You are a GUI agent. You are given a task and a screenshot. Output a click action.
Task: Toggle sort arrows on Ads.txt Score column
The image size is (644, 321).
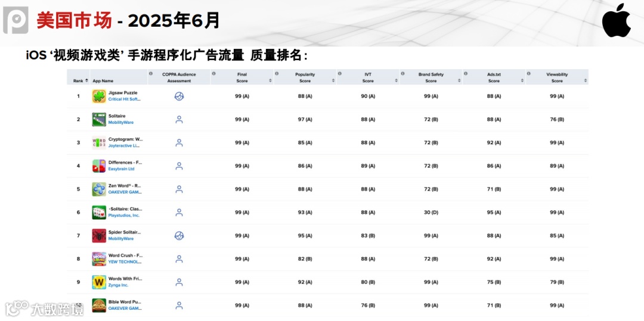coord(522,81)
